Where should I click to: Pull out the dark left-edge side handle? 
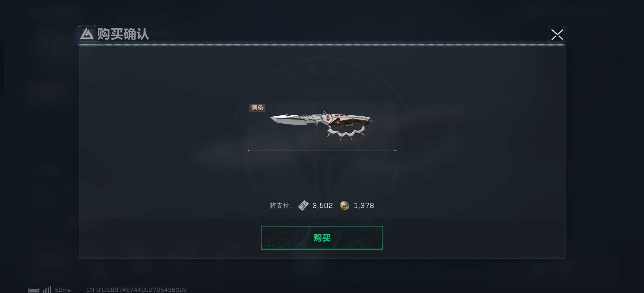coord(2,66)
